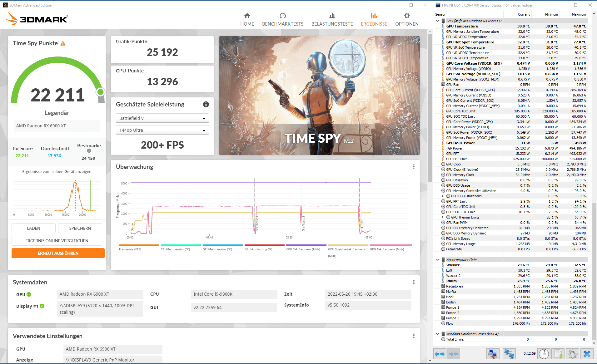Click the green Display #1 checkmark
The width and height of the screenshot is (597, 364).
42,306
